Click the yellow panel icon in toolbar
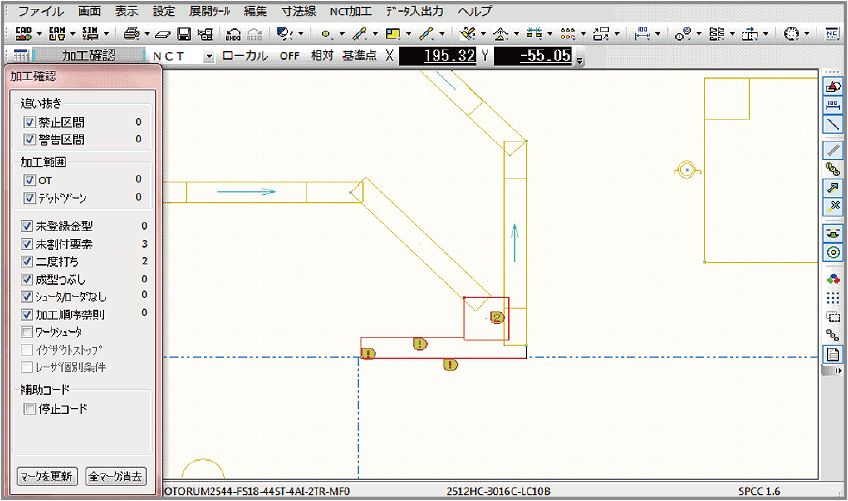This screenshot has height=501, width=848. pos(393,34)
